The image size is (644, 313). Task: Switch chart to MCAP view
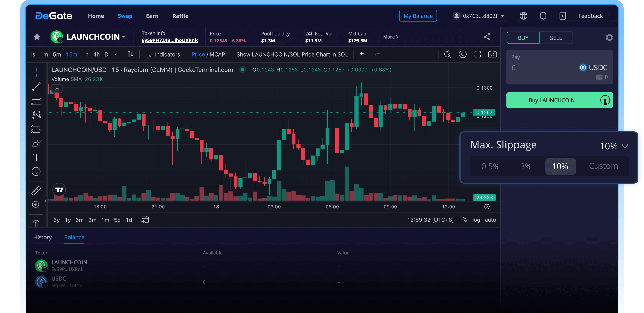coord(217,54)
